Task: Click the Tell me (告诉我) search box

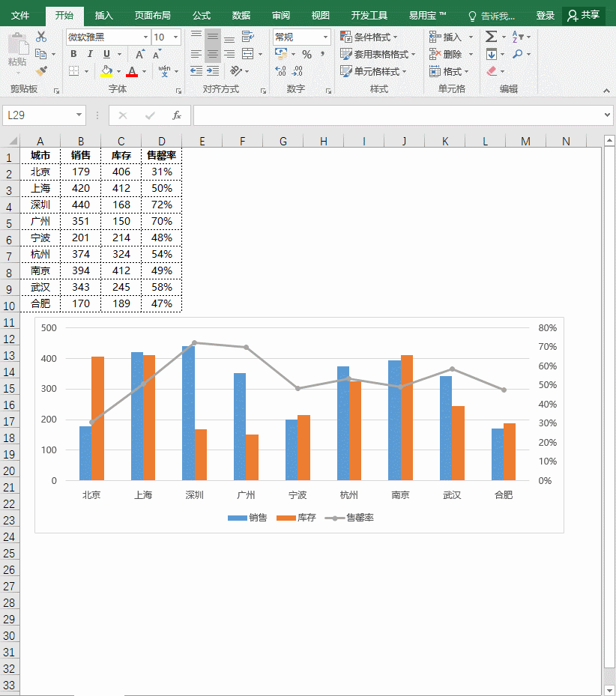Action: point(492,16)
